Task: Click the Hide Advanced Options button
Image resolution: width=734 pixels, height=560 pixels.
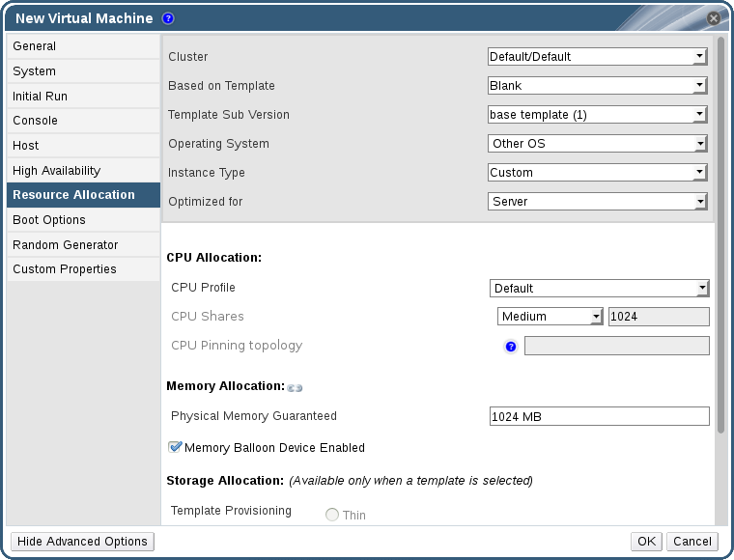Action: tap(82, 542)
